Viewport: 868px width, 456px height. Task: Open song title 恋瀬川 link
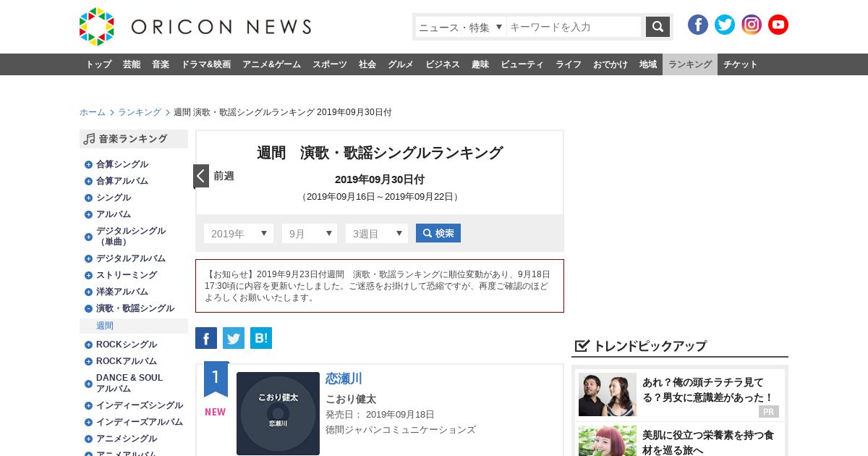click(344, 379)
